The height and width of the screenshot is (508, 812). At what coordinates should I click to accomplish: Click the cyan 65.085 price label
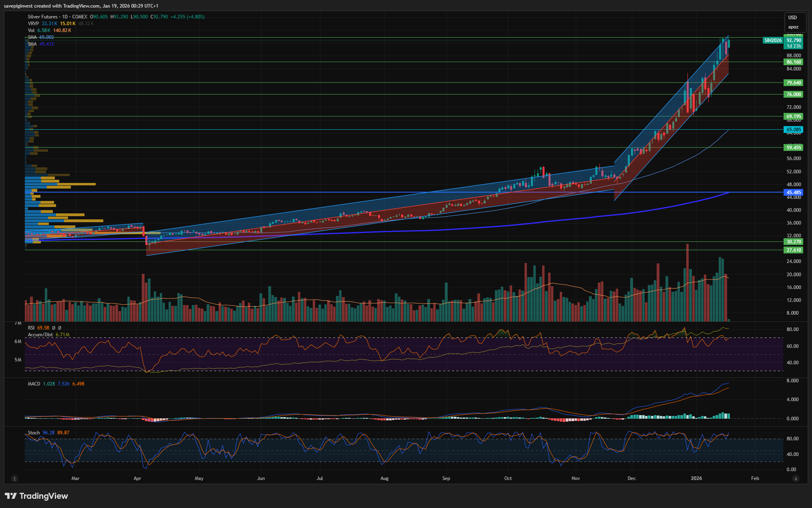pos(793,130)
